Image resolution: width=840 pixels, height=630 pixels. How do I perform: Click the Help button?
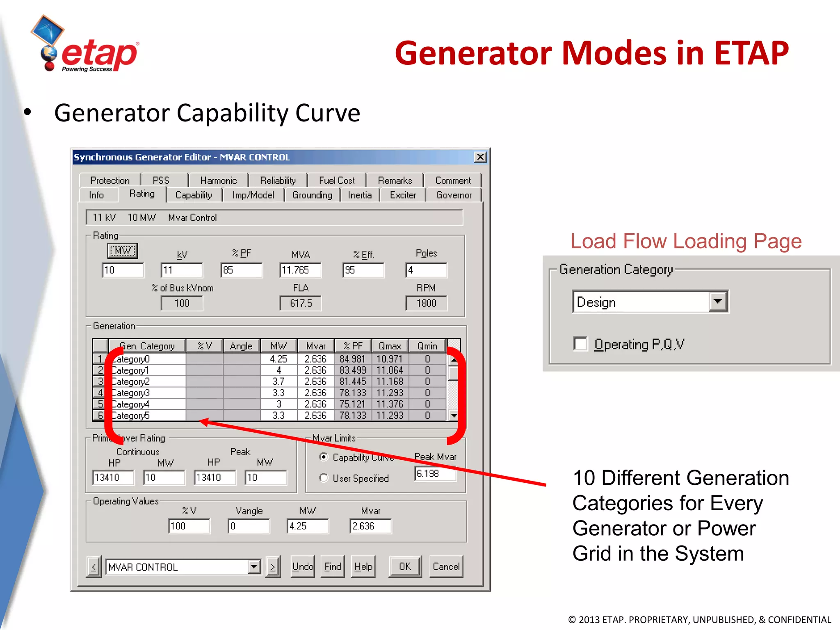pyautogui.click(x=363, y=567)
